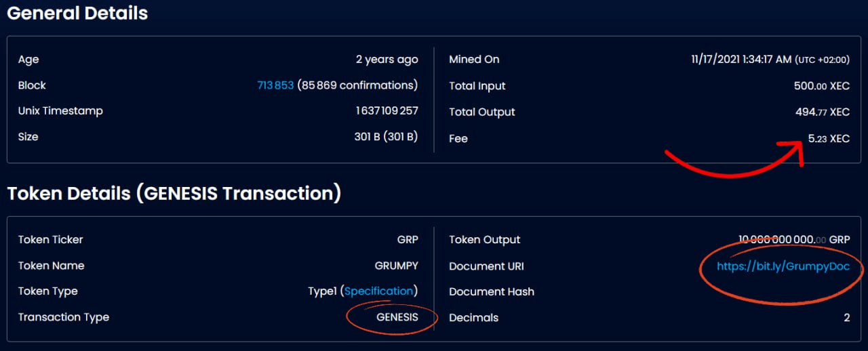Click the mined on date 11/17/2021
The image size is (868, 351).
point(740,60)
